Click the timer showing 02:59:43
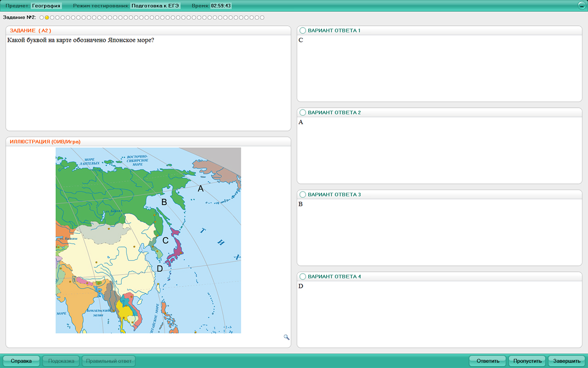This screenshot has width=588, height=368. 221,6
